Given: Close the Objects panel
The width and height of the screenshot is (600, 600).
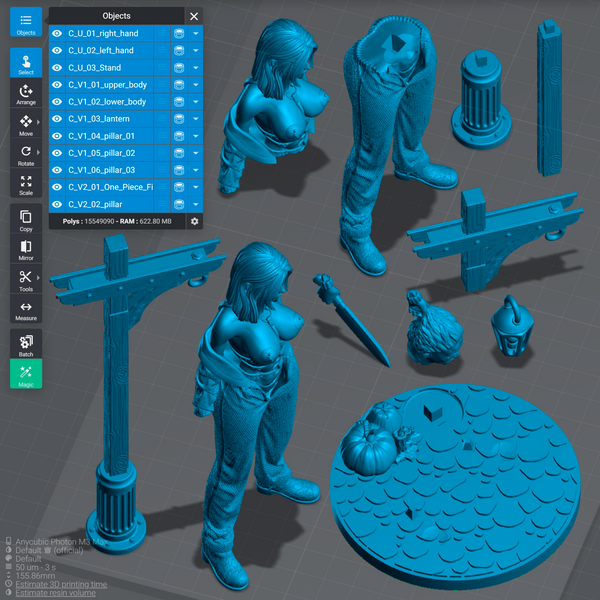Looking at the screenshot, I should coord(194,16).
